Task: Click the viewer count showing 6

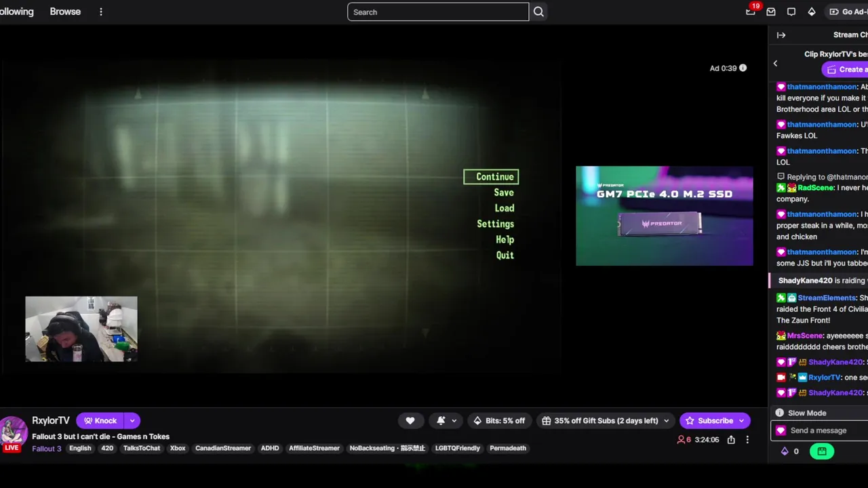Action: 684,440
